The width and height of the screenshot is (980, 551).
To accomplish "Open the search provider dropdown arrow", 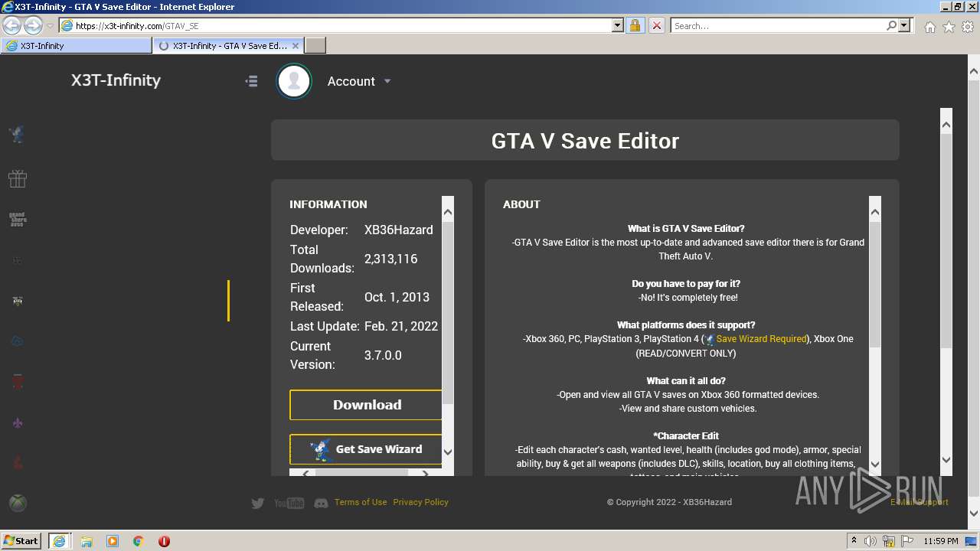I will click(904, 26).
